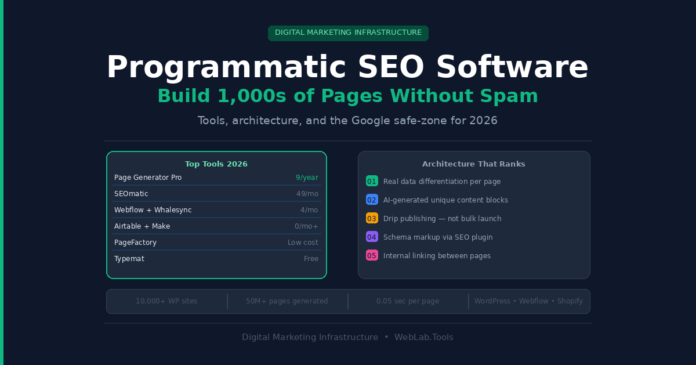
Task: Click the Google safe-zone for 2026 tagline
Action: pos(348,121)
